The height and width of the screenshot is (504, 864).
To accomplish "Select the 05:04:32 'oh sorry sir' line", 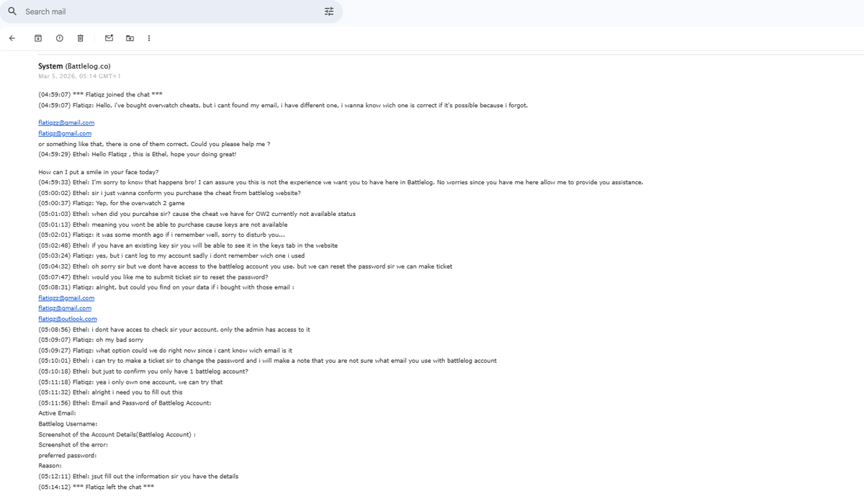I will point(246,266).
